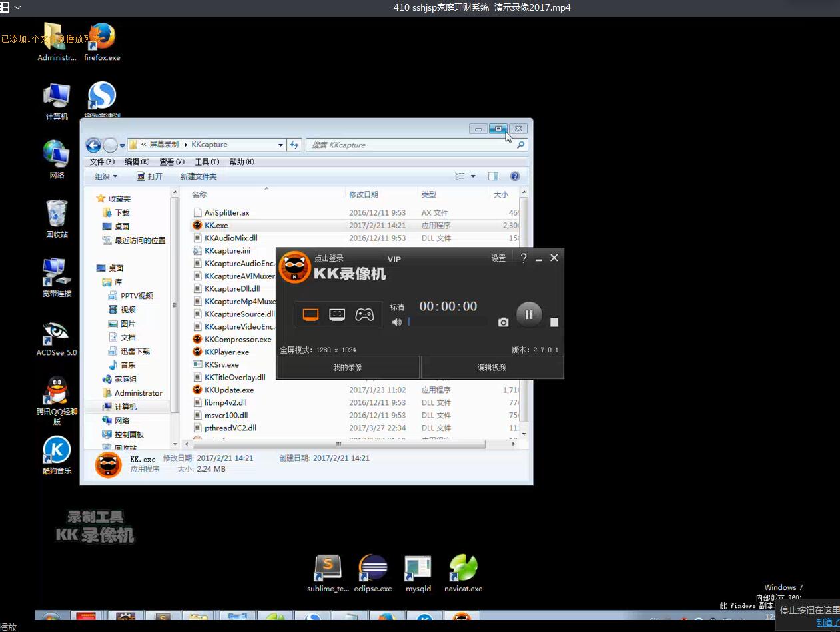Select KKAudioMix.dll file

click(x=230, y=238)
